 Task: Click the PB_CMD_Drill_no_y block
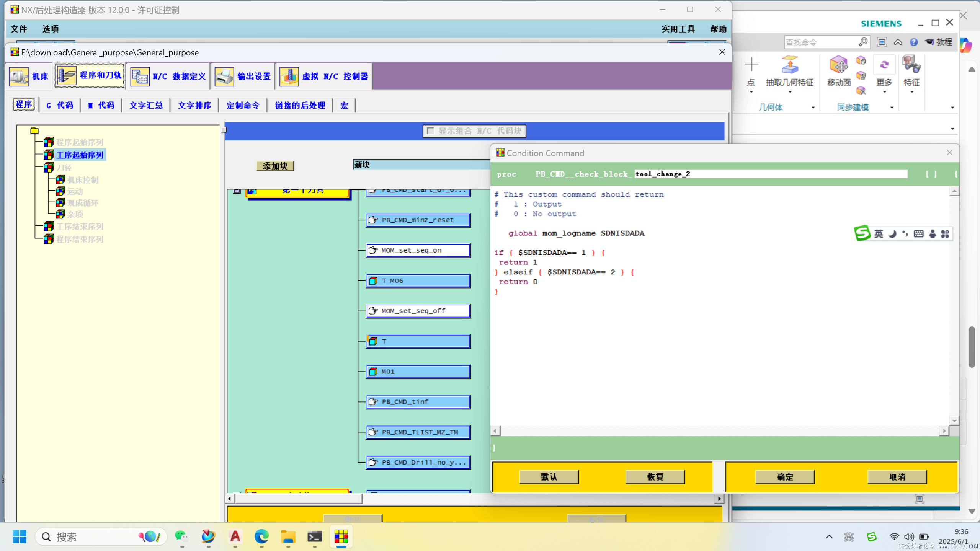point(418,462)
